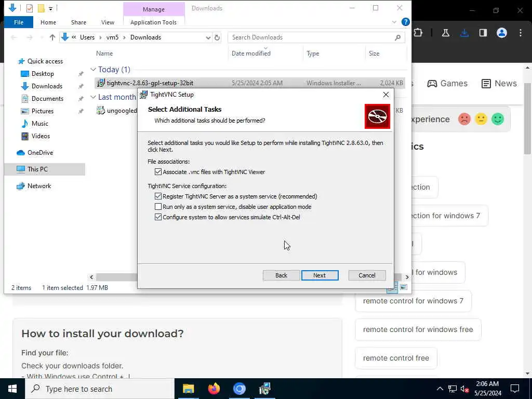The height and width of the screenshot is (399, 532).
Task: Refresh the Downloads folder view
Action: (x=217, y=37)
